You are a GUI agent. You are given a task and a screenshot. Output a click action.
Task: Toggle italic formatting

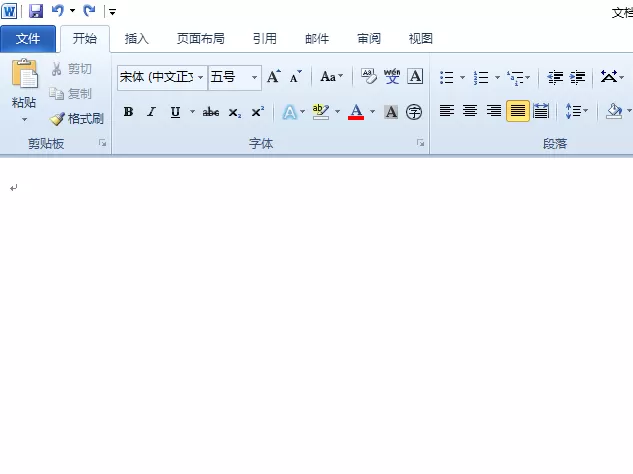click(x=152, y=112)
